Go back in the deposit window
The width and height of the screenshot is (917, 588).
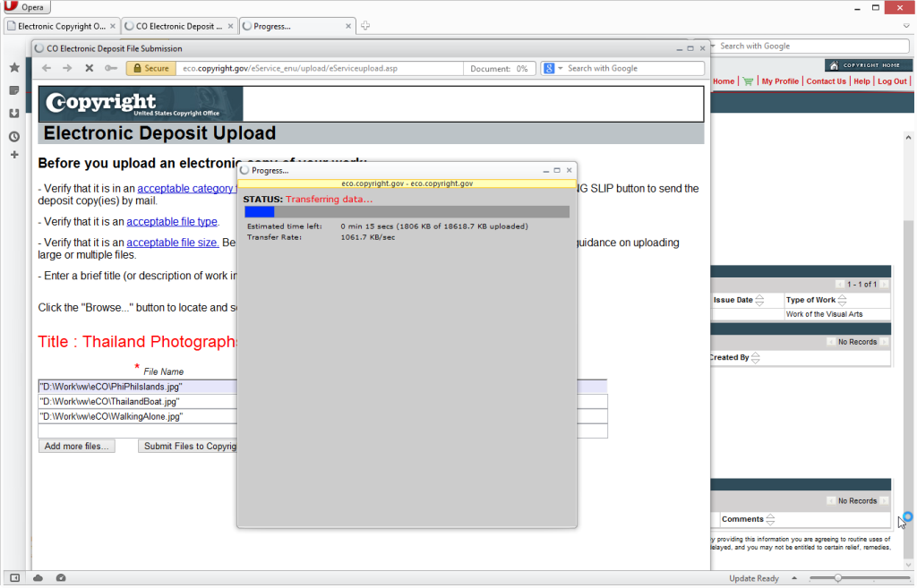(x=47, y=68)
